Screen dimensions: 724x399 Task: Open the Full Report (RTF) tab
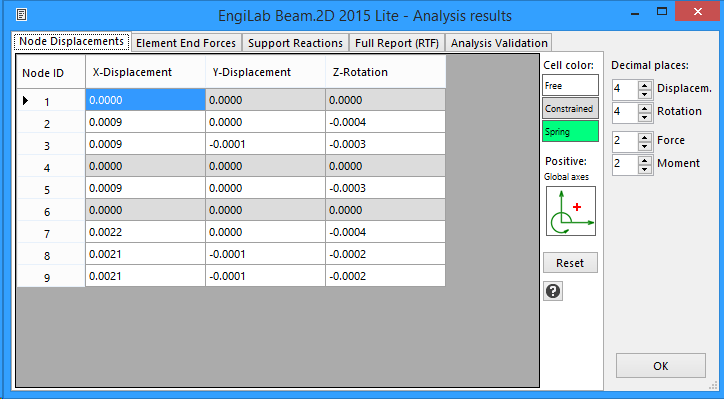click(x=397, y=43)
